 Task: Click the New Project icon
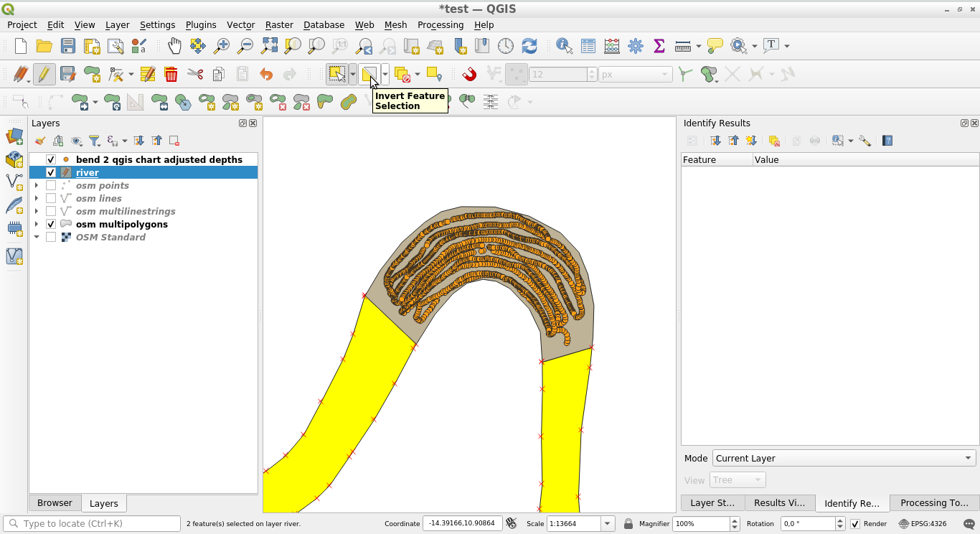click(21, 46)
